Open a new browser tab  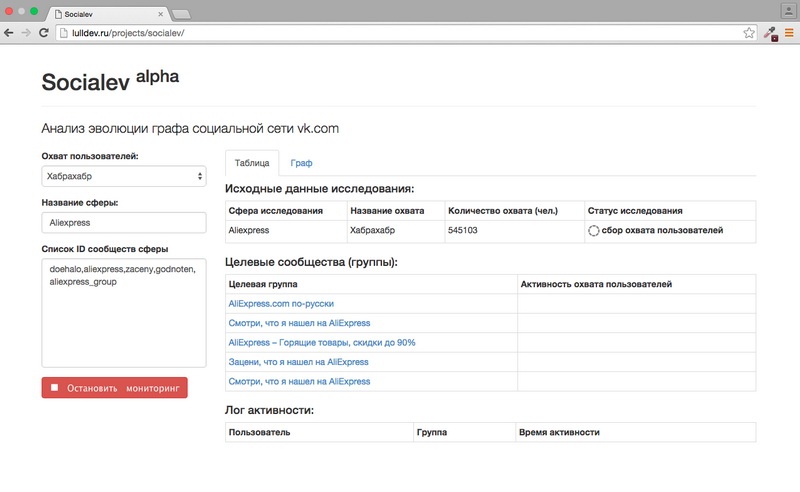click(x=181, y=14)
